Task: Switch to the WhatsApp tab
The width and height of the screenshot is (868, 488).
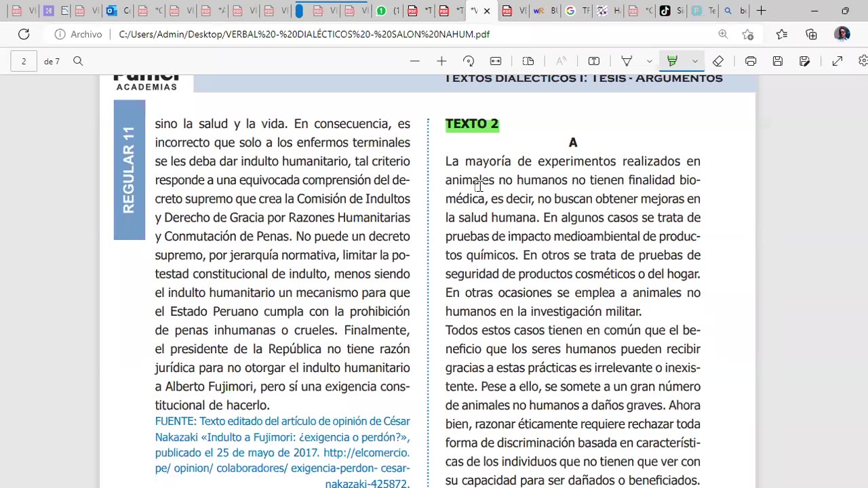Action: click(x=387, y=11)
